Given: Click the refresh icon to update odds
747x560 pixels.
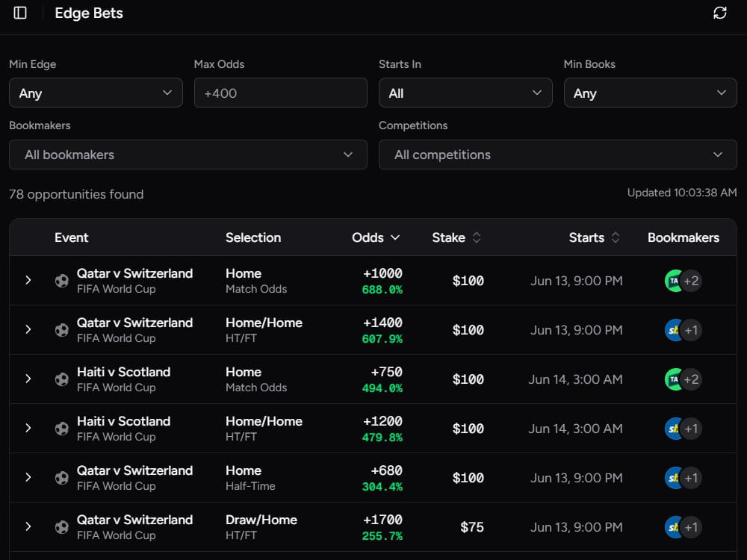Looking at the screenshot, I should point(719,13).
